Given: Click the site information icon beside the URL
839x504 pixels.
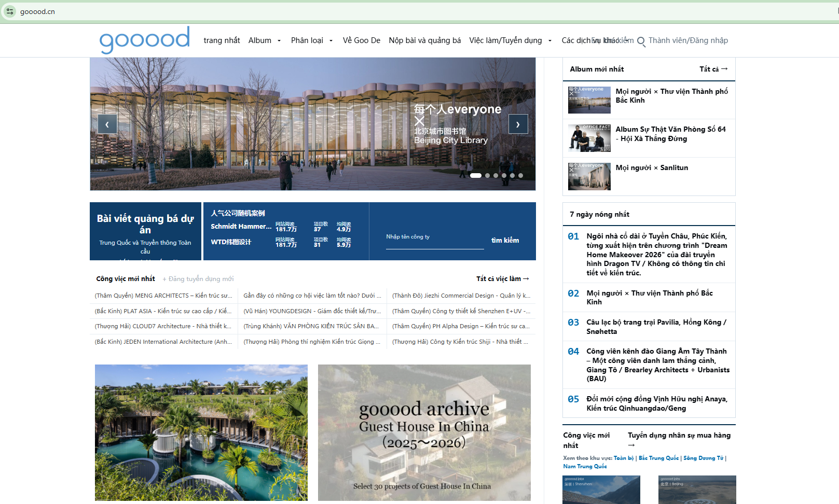Looking at the screenshot, I should 10,11.
